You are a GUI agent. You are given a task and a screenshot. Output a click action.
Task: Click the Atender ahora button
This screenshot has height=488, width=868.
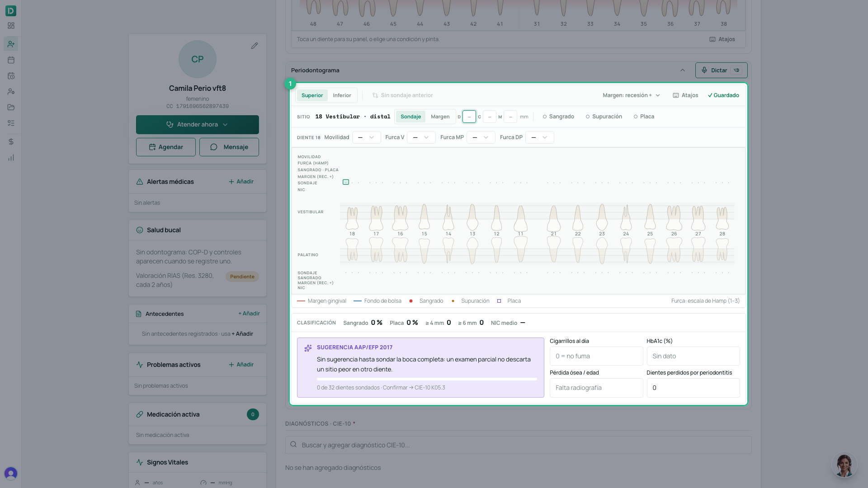(x=198, y=125)
